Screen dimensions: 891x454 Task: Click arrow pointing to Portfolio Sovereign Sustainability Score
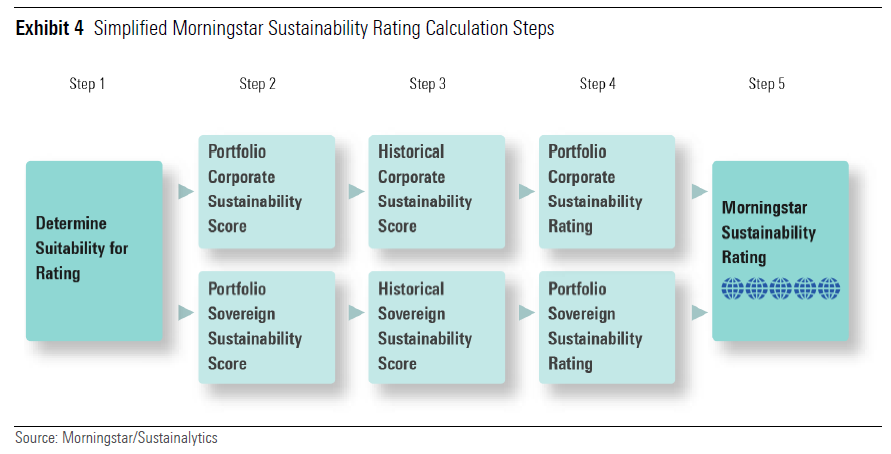(x=185, y=313)
